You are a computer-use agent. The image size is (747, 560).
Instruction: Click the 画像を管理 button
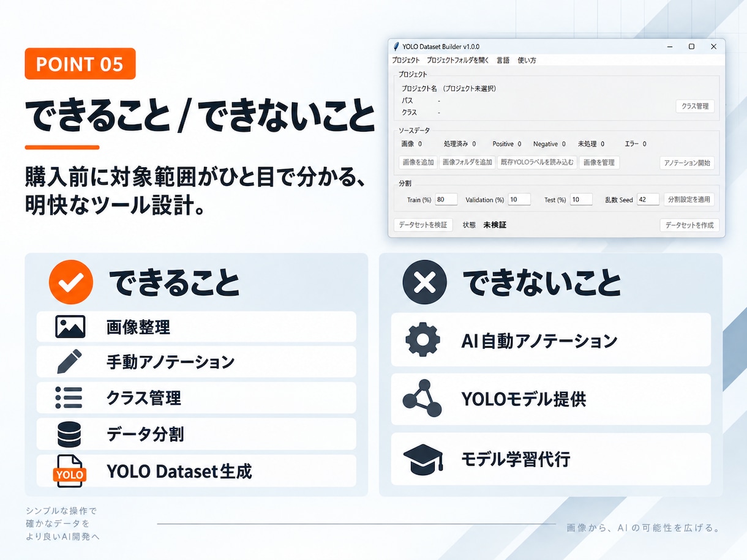pos(599,162)
